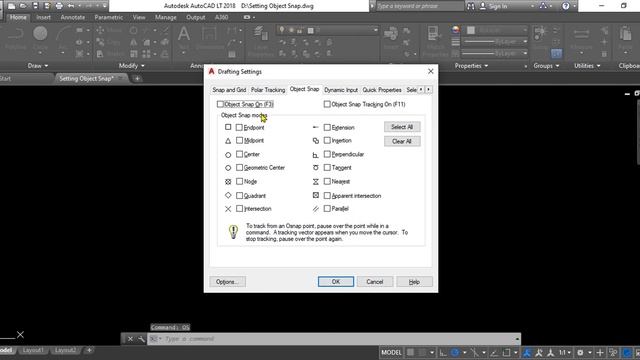The height and width of the screenshot is (360, 640).
Task: Toggle the grid display status bar icon
Action: click(x=411, y=352)
